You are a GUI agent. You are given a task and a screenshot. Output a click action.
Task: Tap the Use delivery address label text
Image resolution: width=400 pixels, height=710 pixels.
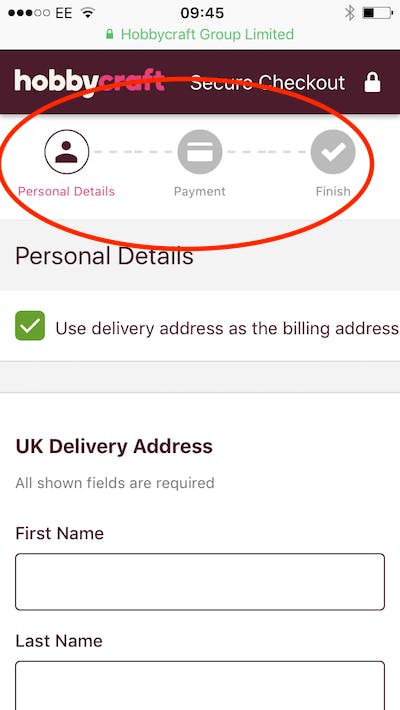(x=227, y=328)
